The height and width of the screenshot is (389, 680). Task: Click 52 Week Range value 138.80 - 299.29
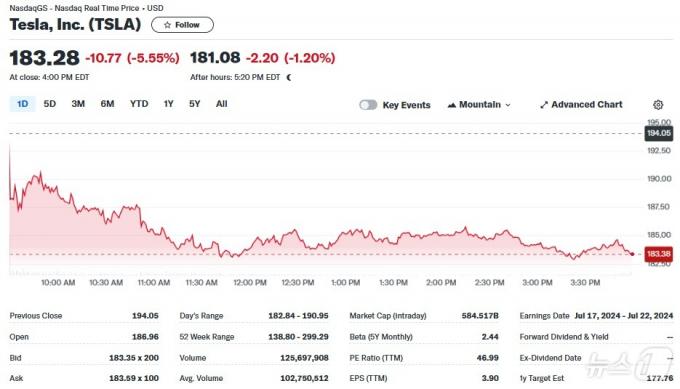298,337
